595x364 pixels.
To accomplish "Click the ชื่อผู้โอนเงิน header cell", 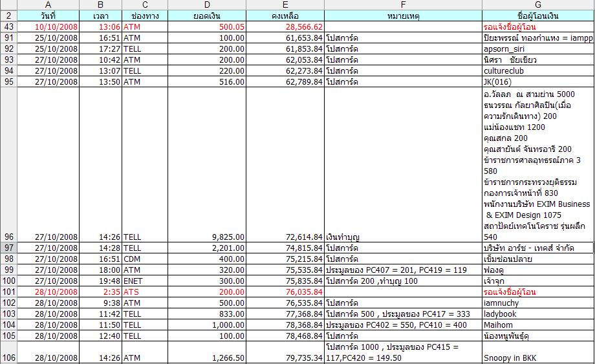I will (539, 16).
